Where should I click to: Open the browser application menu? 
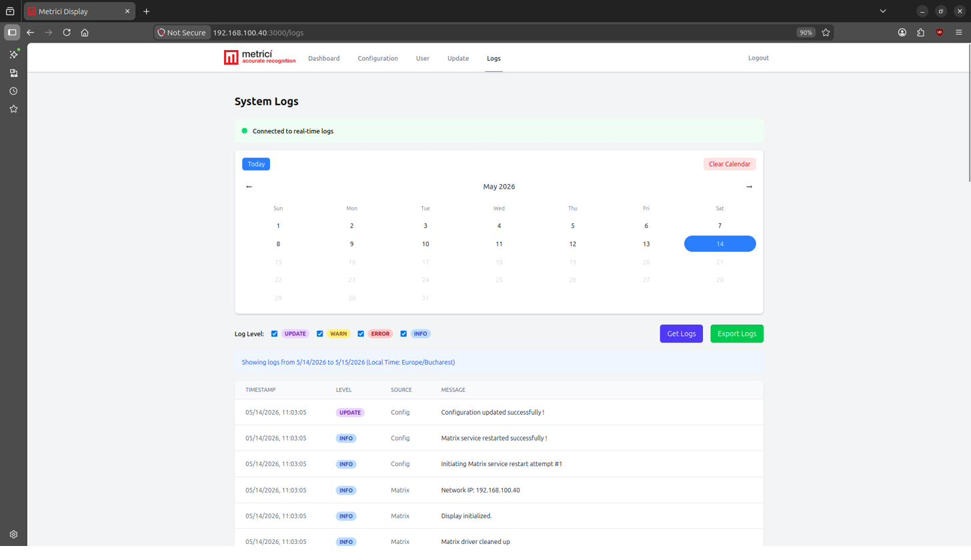point(959,32)
